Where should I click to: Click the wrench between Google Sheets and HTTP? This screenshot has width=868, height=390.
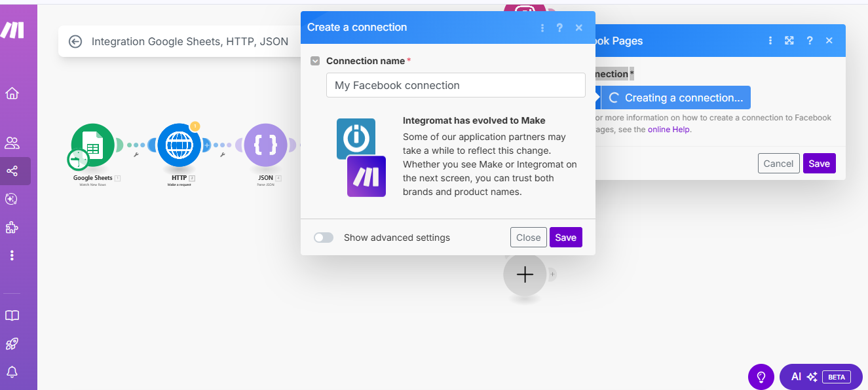pyautogui.click(x=136, y=155)
